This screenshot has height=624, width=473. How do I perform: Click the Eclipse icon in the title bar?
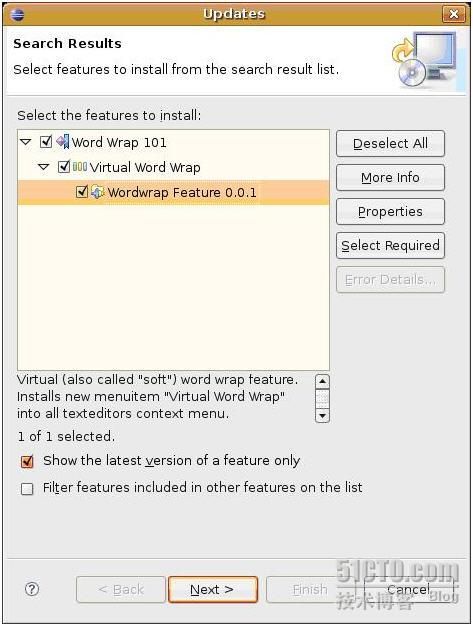click(x=18, y=15)
